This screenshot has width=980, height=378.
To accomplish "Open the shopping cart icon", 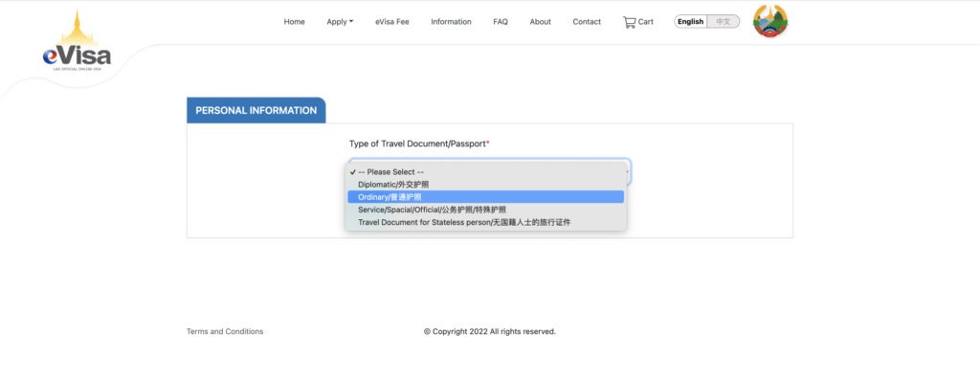I will [629, 22].
